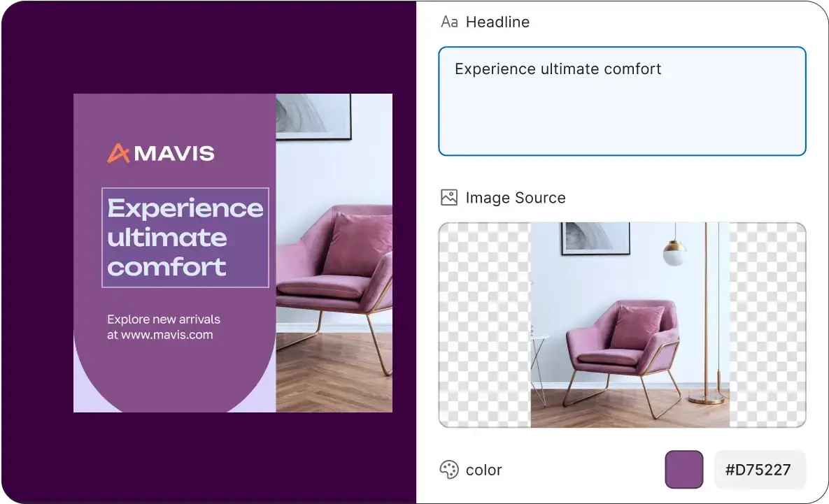Open the color palette icon
This screenshot has width=829, height=504.
(x=450, y=470)
